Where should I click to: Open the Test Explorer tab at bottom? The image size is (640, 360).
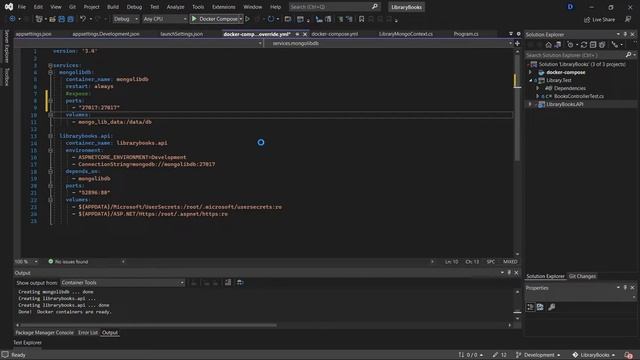28,342
